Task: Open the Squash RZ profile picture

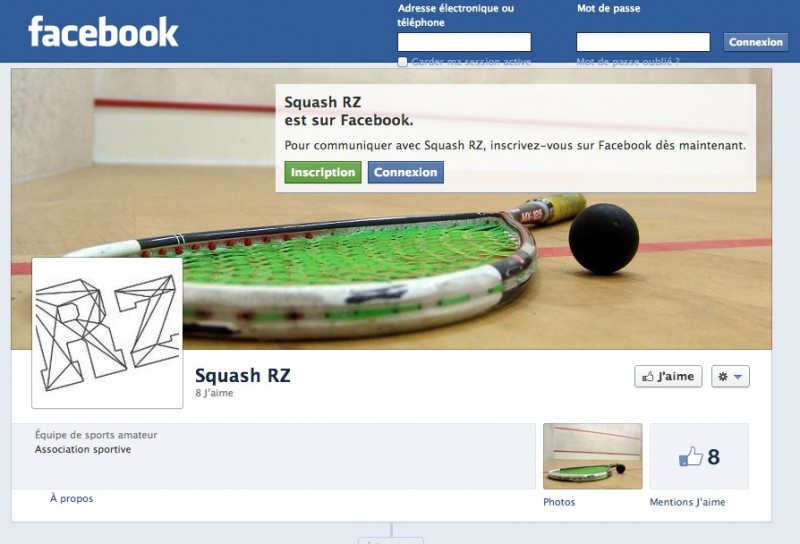Action: (x=107, y=333)
